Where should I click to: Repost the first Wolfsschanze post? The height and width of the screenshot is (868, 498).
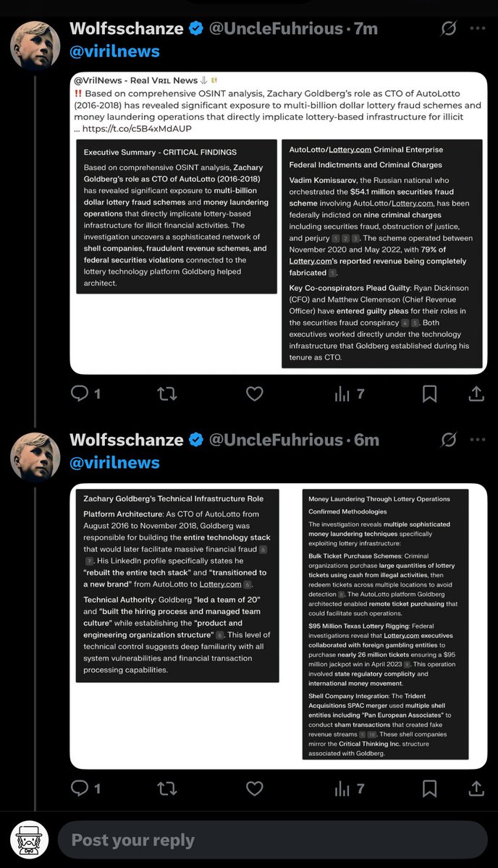pyautogui.click(x=167, y=393)
